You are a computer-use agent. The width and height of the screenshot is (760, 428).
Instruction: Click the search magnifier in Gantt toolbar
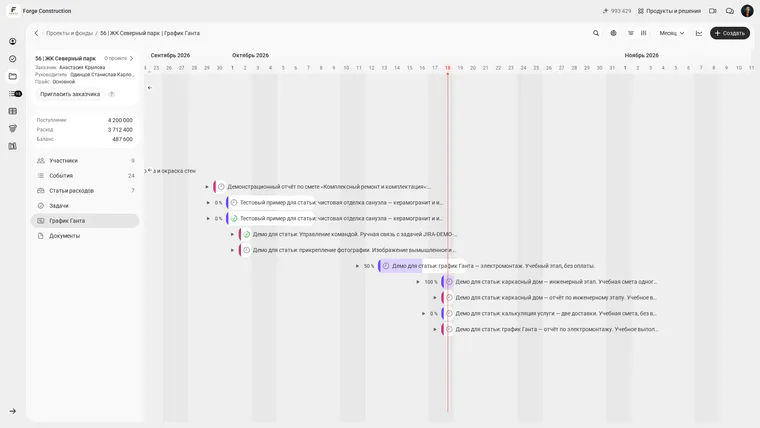[x=596, y=33]
